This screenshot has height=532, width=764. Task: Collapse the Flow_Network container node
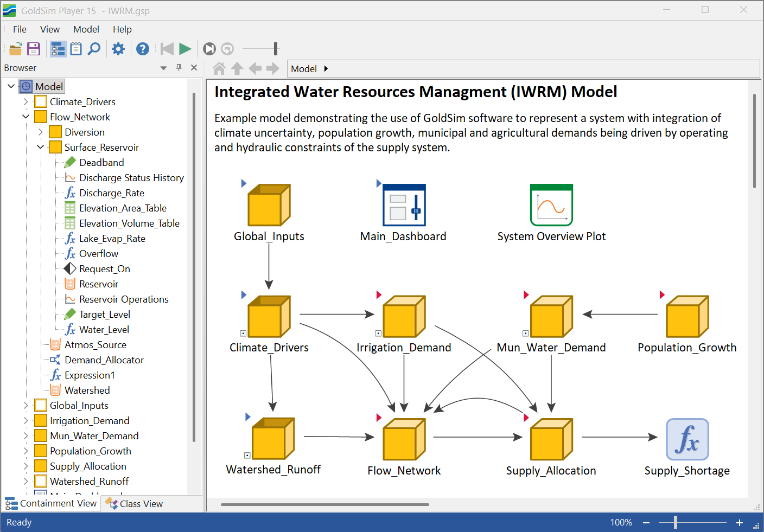(26, 117)
